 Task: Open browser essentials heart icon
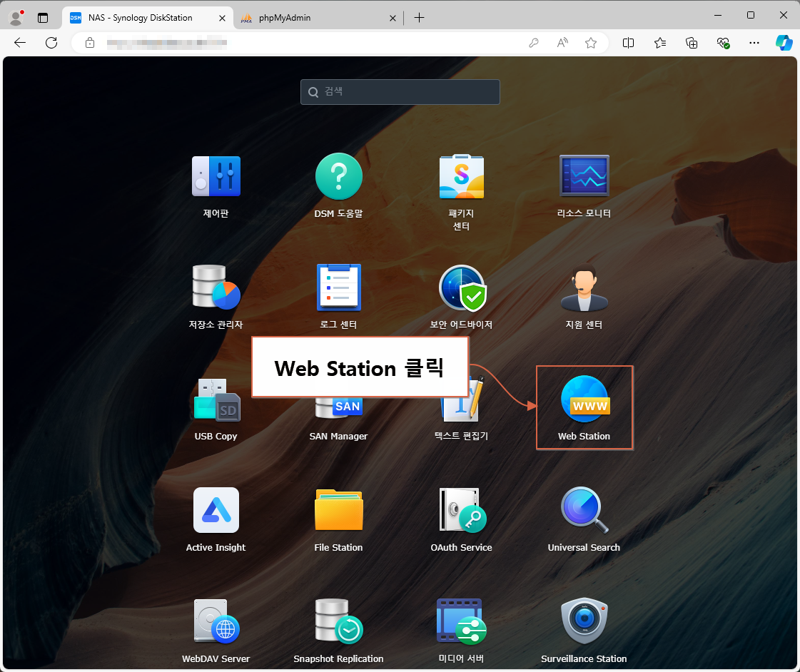723,43
